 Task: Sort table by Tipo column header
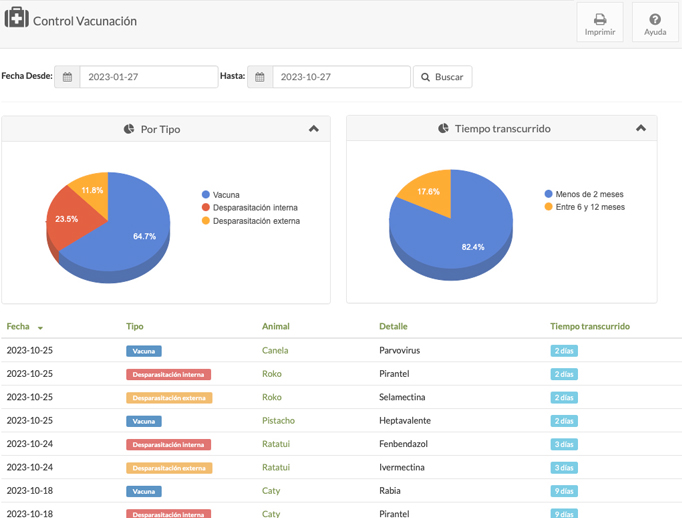point(135,326)
